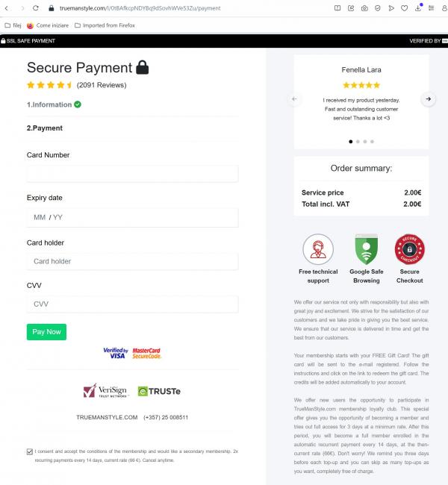Click into the Card Number field
Screen dimensions: 448x485
coord(132,174)
